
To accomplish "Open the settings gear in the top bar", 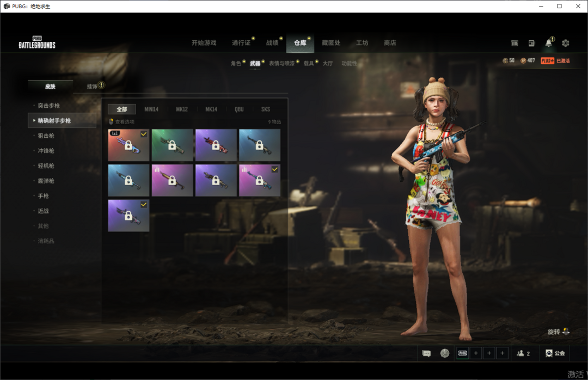I will coord(565,43).
